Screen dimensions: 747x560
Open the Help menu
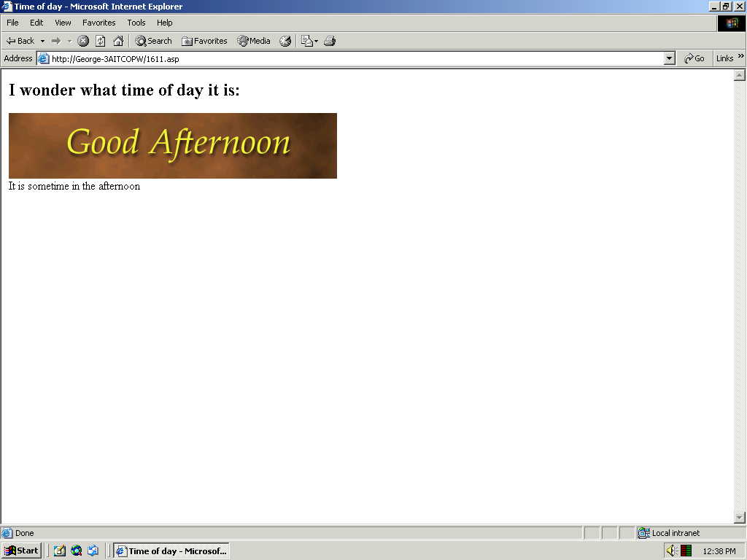164,23
